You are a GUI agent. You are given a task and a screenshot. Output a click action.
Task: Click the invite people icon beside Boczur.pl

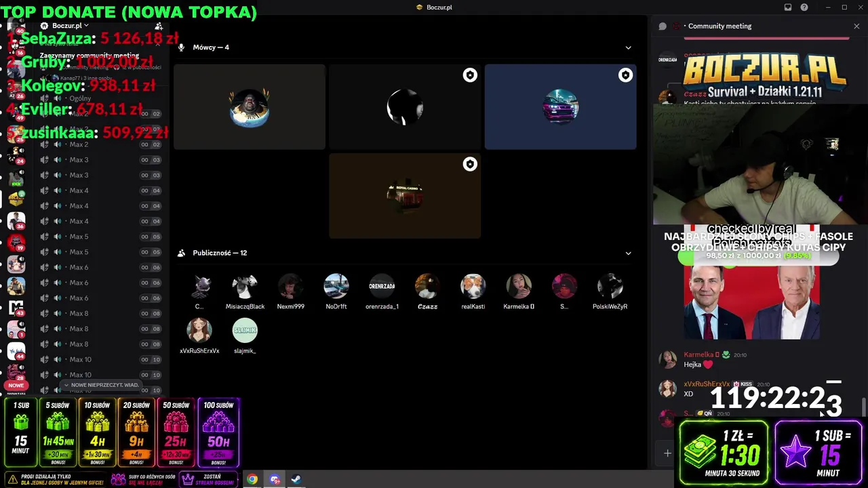(158, 26)
